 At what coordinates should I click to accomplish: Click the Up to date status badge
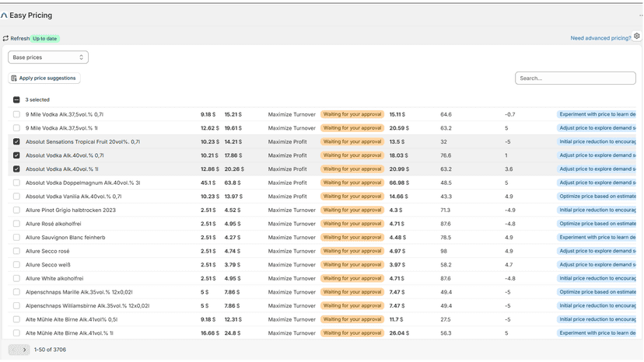tap(45, 39)
